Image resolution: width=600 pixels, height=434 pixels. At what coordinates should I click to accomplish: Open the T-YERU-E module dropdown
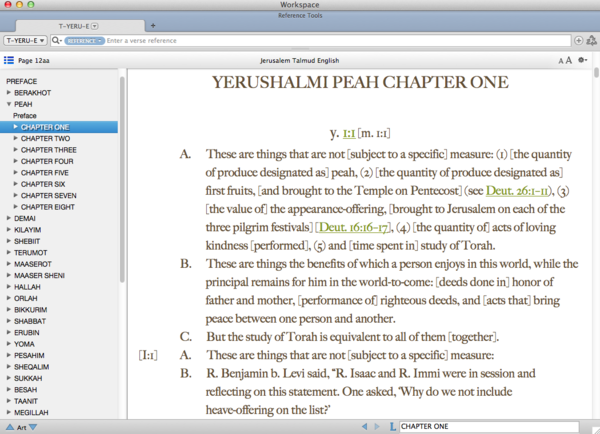[x=24, y=40]
